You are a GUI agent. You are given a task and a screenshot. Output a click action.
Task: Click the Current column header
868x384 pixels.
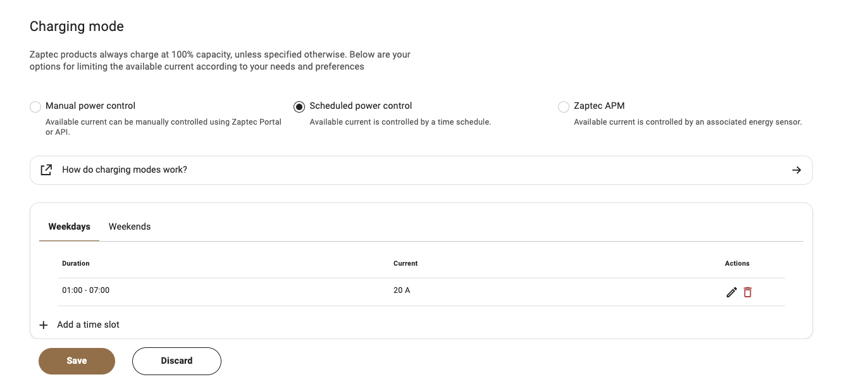406,263
